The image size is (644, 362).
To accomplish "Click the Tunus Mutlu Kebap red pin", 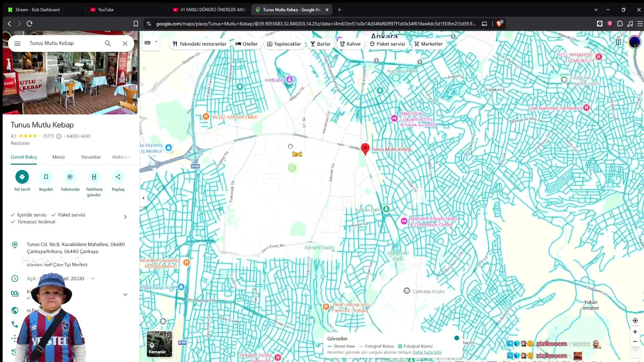I will (x=365, y=149).
